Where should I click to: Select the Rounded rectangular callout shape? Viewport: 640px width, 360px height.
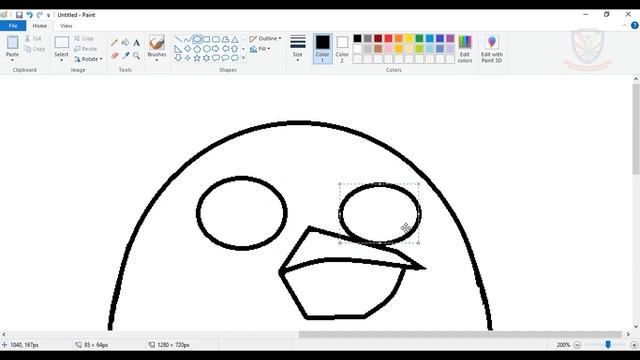click(x=216, y=58)
